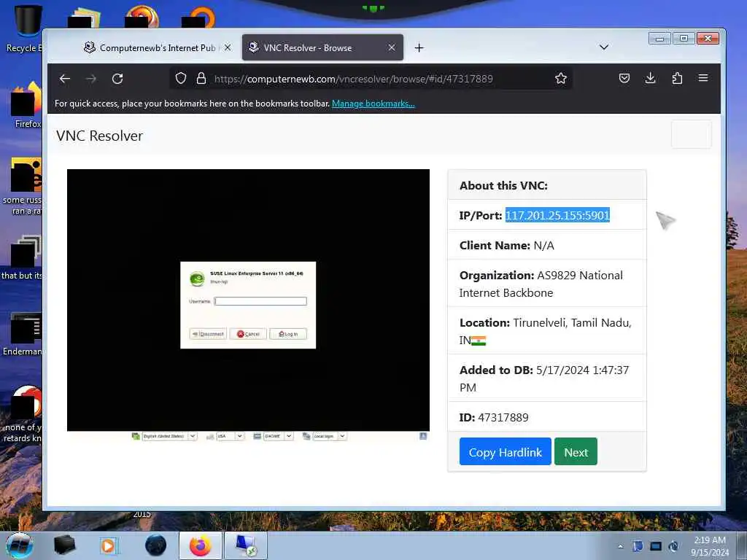Close the Computernewb's Internet Pub tab
Viewport: 747px width, 560px height.
(228, 47)
